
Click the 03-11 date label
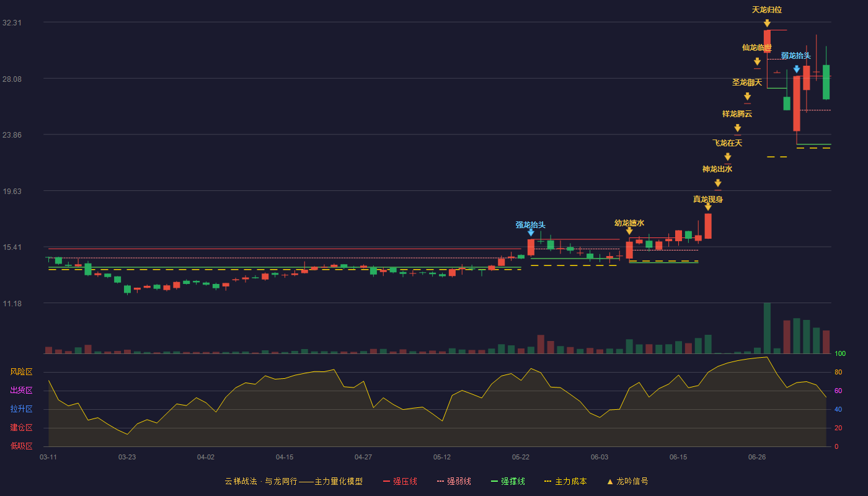(x=48, y=457)
